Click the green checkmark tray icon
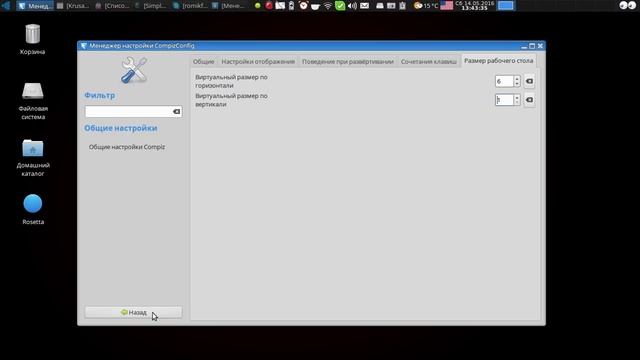 pyautogui.click(x=340, y=5)
